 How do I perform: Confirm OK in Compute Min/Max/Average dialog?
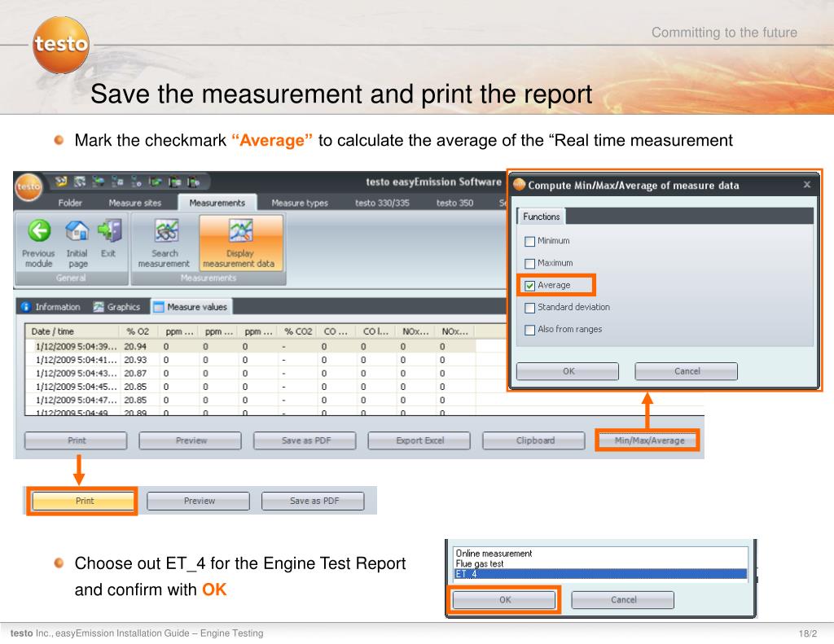click(x=568, y=371)
